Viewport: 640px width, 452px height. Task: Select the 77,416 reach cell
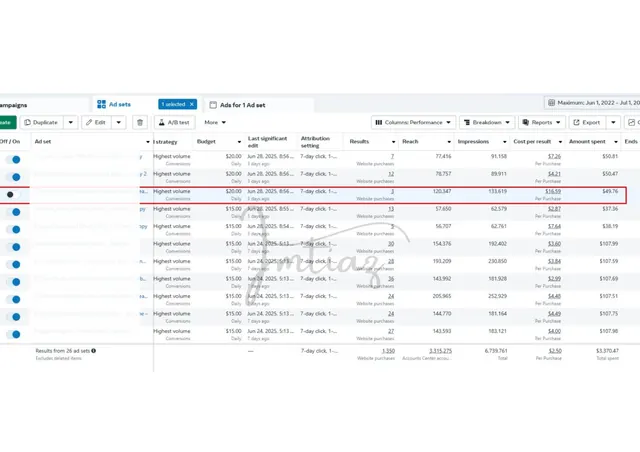(x=443, y=156)
